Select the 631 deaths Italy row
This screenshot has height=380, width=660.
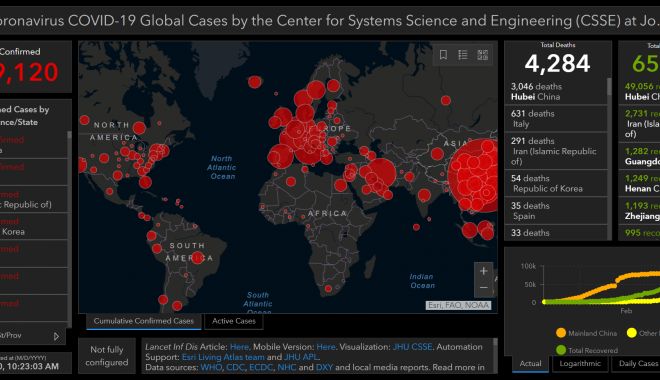556,119
